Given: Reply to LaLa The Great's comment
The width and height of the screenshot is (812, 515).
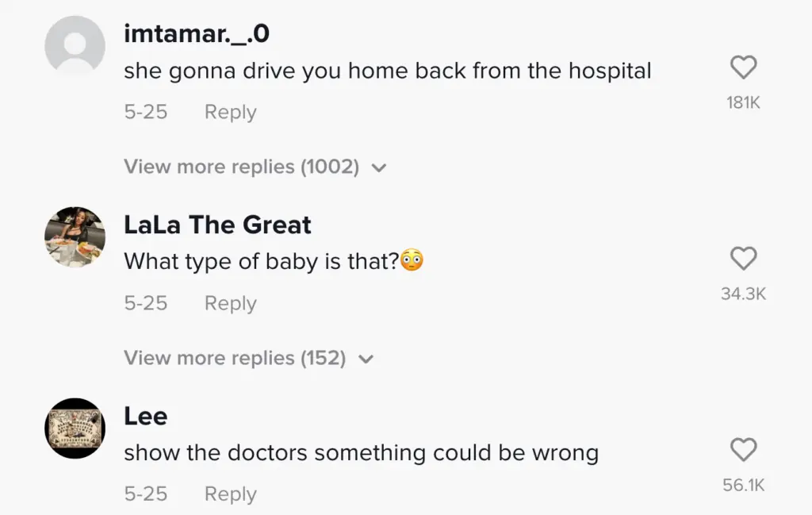Looking at the screenshot, I should coord(231,304).
